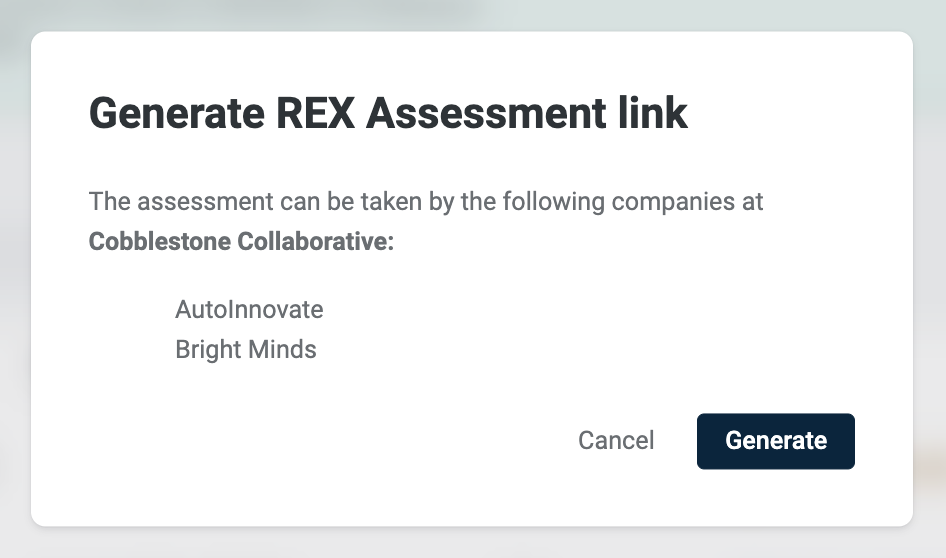Screen dimensions: 946x558
Task: Click the bold Cobblestone Collaborative label
Action: pos(241,241)
